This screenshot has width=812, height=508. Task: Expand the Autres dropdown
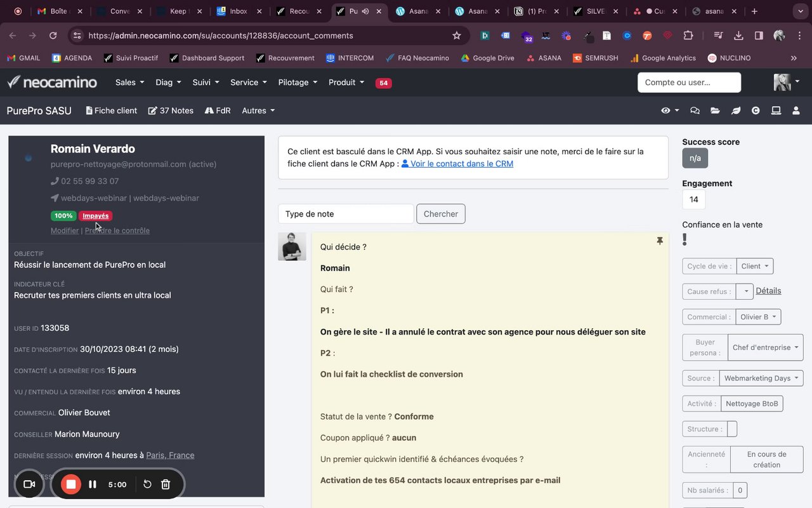click(258, 110)
